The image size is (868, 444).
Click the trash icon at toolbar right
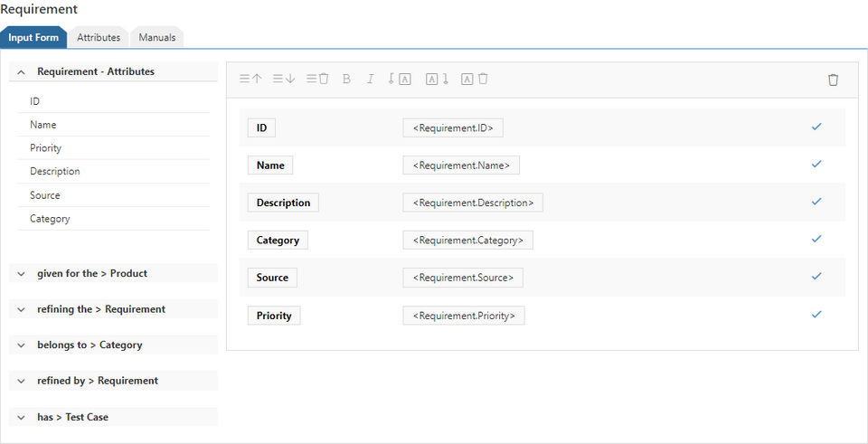pos(833,80)
